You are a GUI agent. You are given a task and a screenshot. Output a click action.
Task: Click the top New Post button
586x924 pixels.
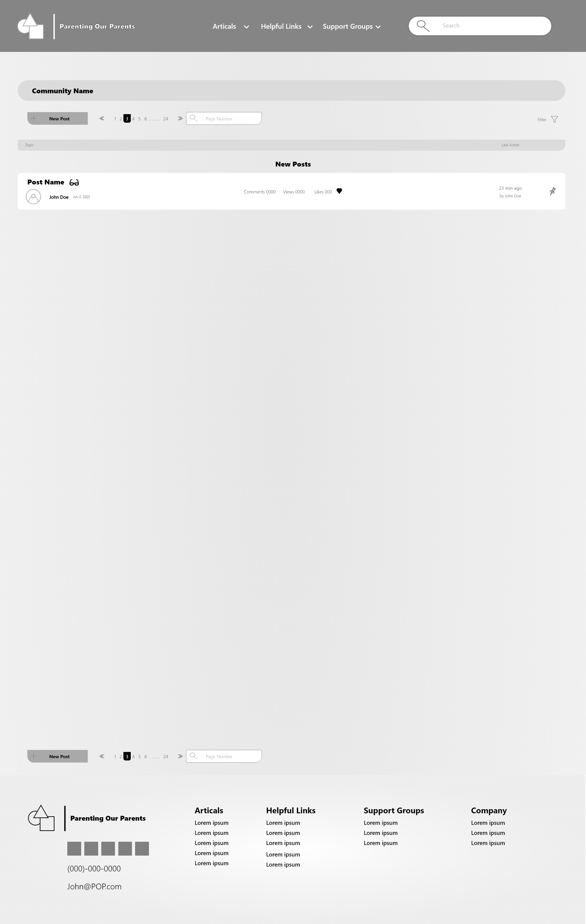pyautogui.click(x=58, y=119)
